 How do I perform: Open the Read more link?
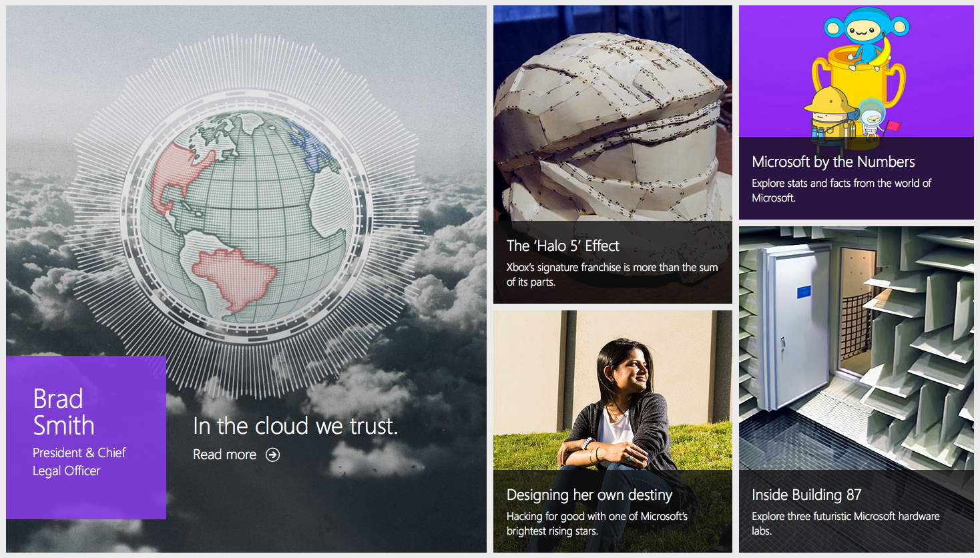pos(224,455)
